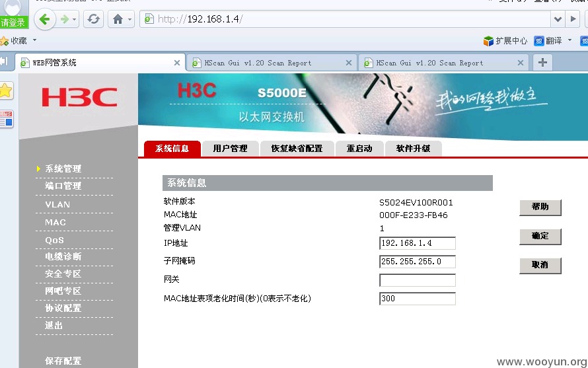Click MAC address value 000F-E233-FB46
The image size is (588, 368).
click(x=413, y=215)
